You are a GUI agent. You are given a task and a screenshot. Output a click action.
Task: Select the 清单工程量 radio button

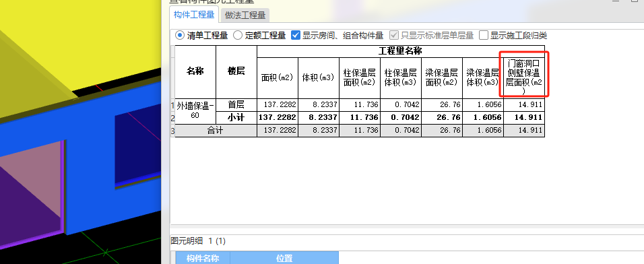(x=180, y=35)
